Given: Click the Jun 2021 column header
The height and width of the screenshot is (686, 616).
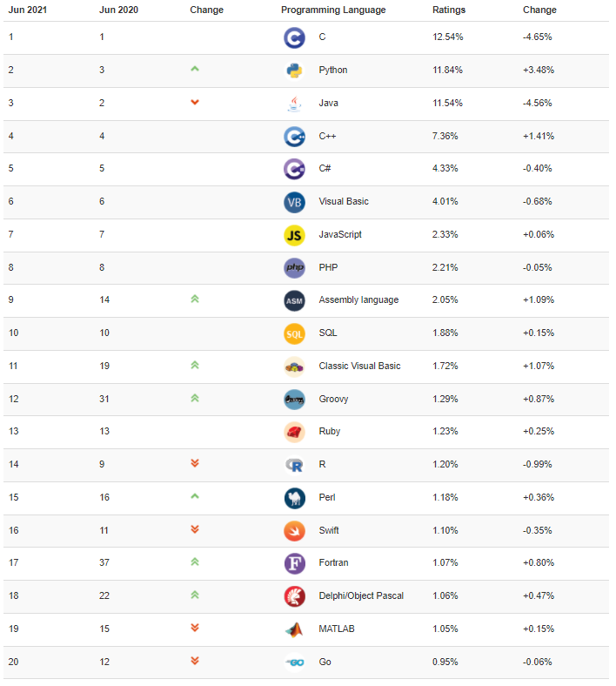Looking at the screenshot, I should (28, 10).
